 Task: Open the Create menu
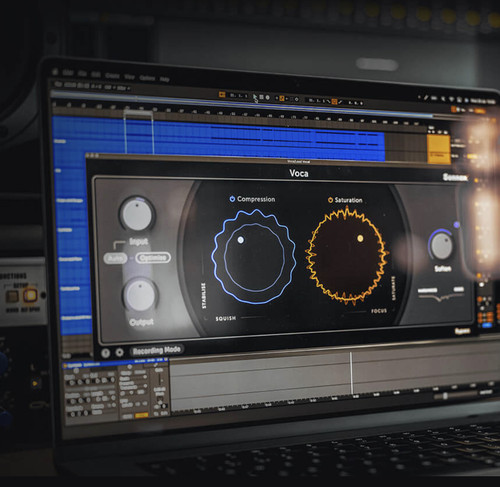coord(112,76)
